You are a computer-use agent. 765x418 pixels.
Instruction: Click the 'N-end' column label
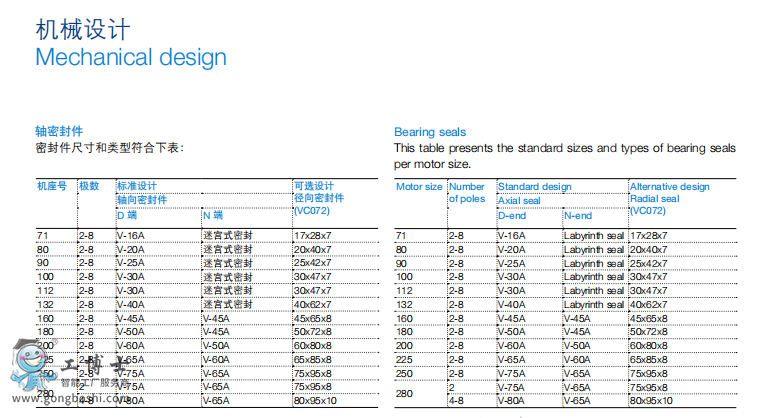pyautogui.click(x=578, y=215)
